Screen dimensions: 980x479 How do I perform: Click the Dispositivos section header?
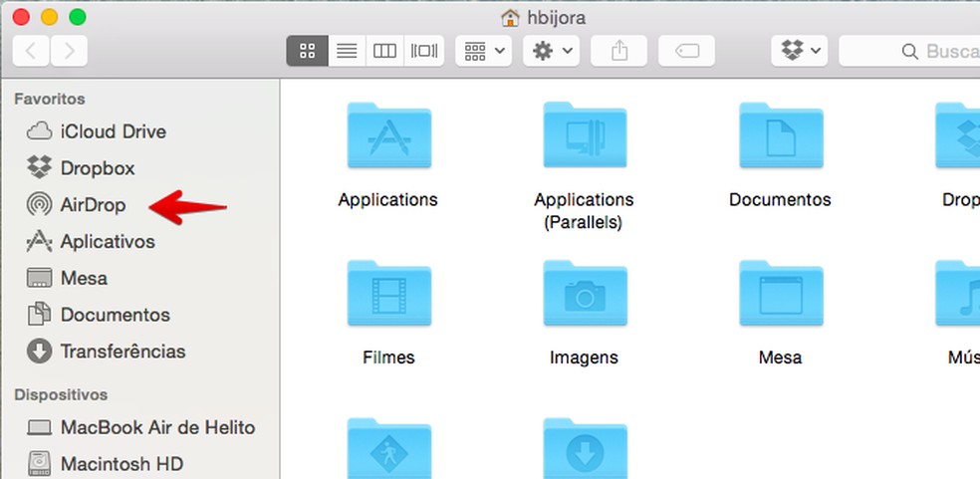tap(61, 394)
